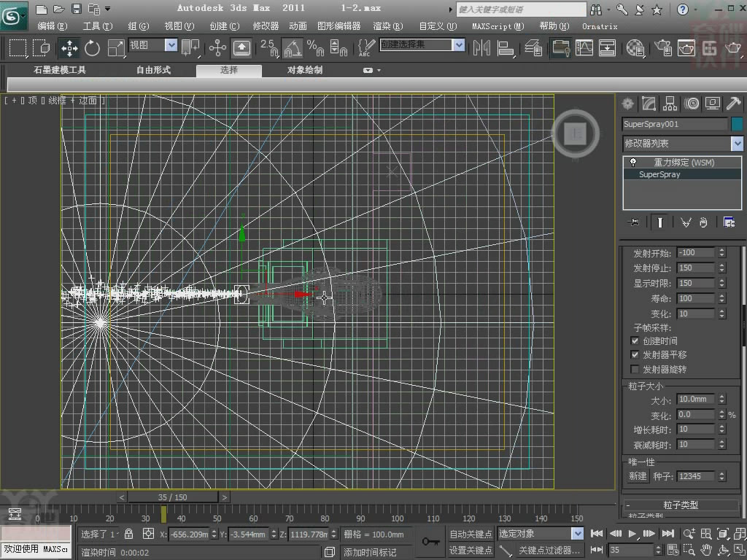Select the Scale tool
The image size is (747, 560).
pos(115,48)
